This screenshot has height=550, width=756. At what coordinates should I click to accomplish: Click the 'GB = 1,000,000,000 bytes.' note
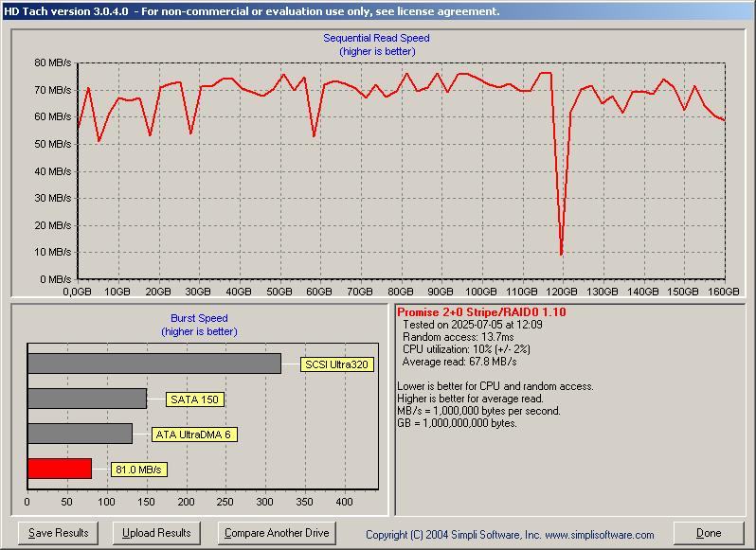[x=457, y=423]
